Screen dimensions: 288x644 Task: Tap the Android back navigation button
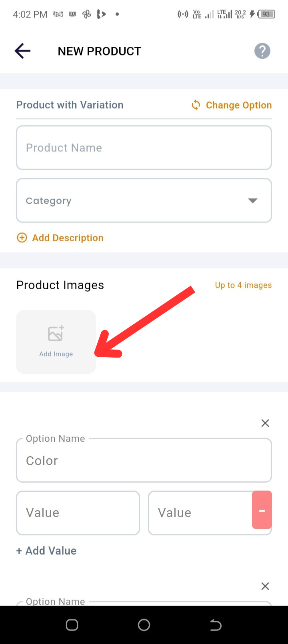216,625
